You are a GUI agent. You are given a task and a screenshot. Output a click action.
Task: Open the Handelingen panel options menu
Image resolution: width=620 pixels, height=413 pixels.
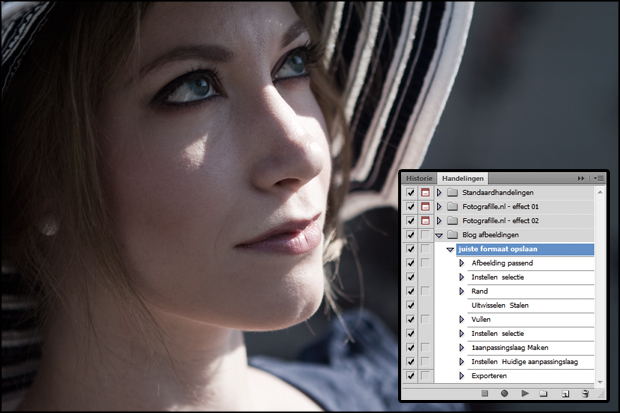(x=598, y=177)
